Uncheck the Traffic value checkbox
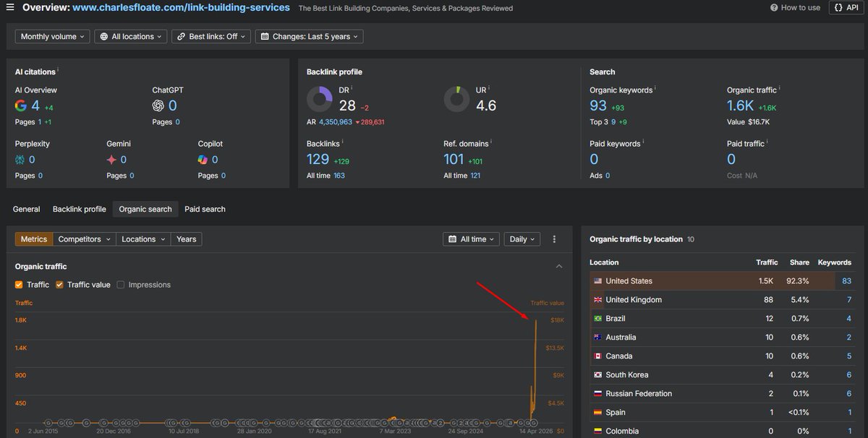Screen dimensions: 868x438 pyautogui.click(x=60, y=285)
